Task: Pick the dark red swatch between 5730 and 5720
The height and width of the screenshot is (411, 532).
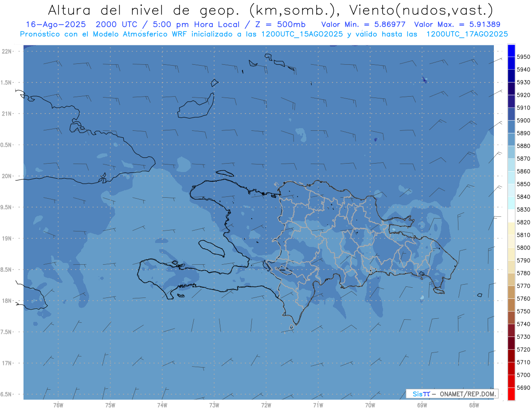Action: point(511,343)
